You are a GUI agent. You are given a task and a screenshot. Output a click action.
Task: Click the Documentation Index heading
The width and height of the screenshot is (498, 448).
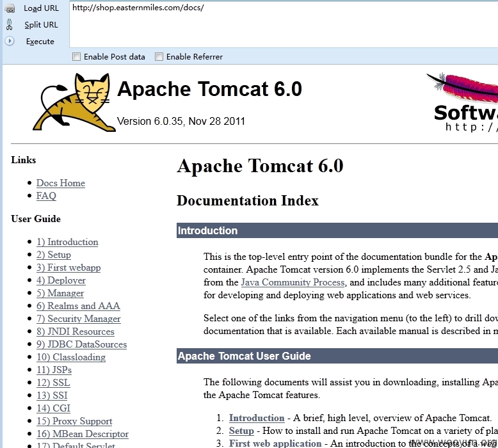(x=248, y=201)
